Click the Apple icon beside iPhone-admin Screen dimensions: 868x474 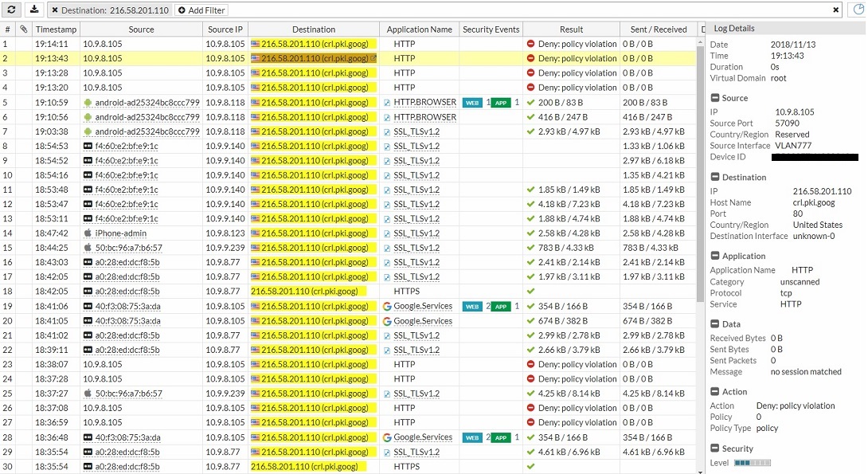pyautogui.click(x=88, y=233)
